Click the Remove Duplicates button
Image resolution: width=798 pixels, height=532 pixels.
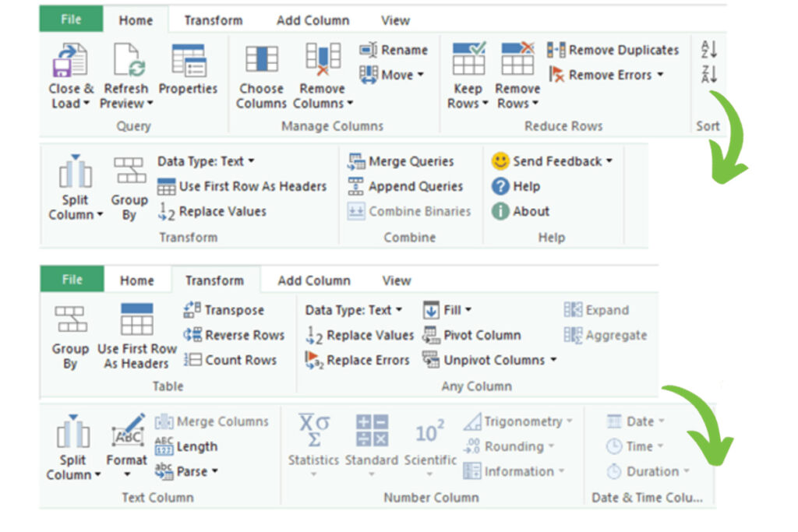click(x=613, y=50)
